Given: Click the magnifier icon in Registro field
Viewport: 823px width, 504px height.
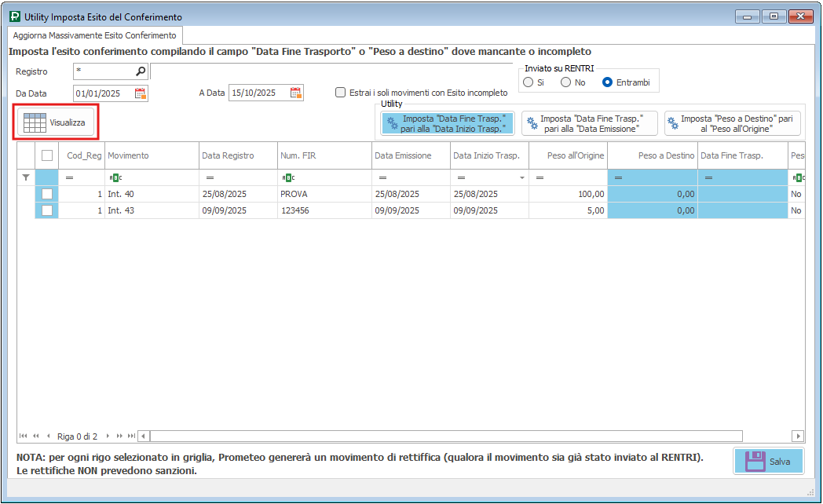Looking at the screenshot, I should click(141, 71).
